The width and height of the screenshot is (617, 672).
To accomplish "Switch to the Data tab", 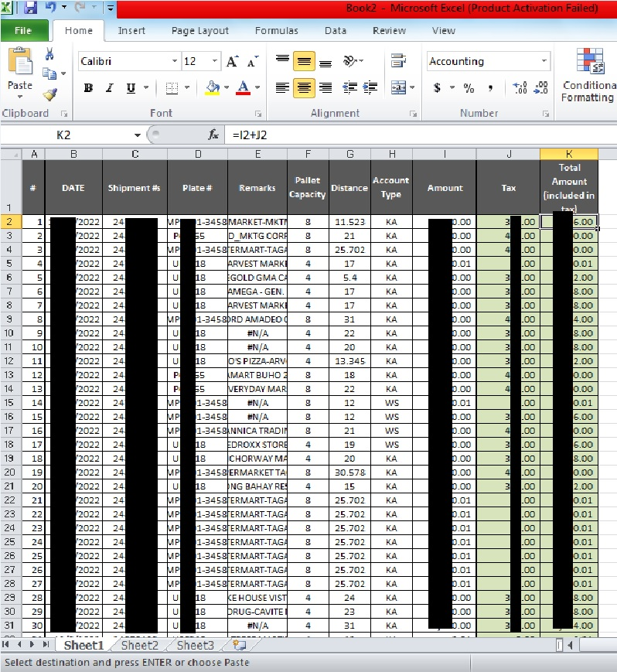I will point(336,30).
